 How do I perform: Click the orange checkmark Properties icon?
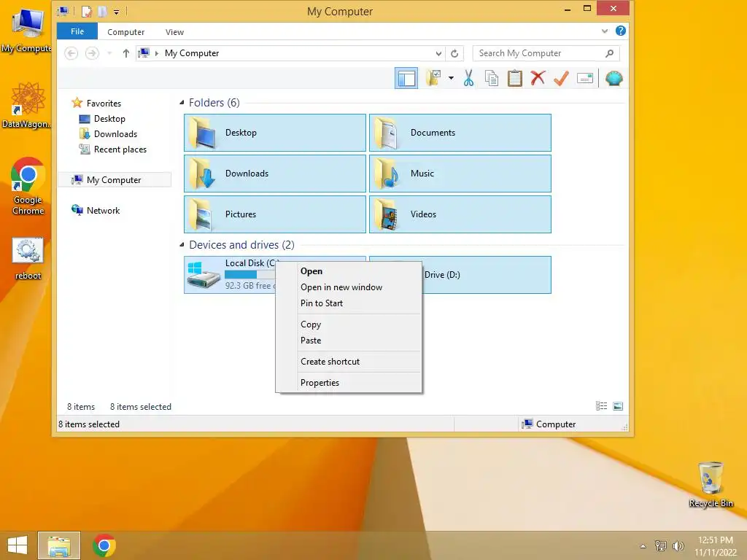point(561,78)
